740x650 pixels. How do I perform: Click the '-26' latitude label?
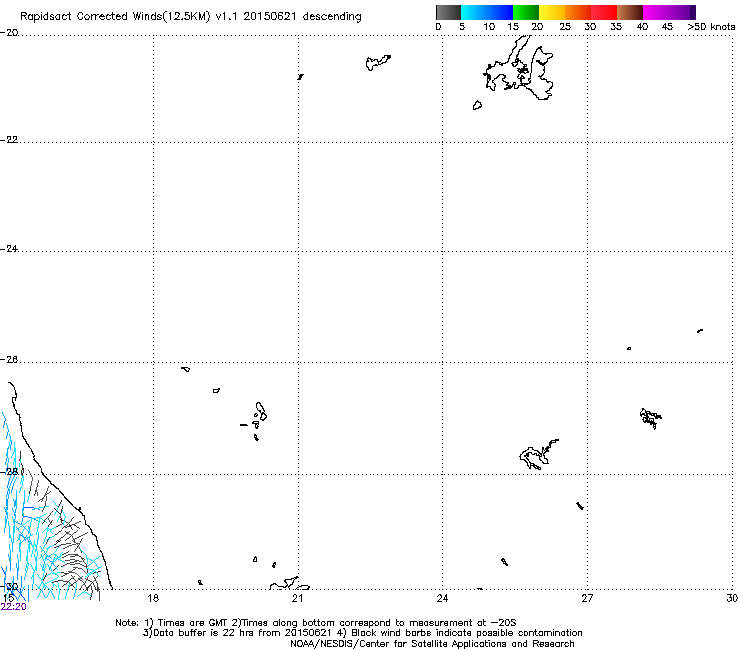coord(9,360)
